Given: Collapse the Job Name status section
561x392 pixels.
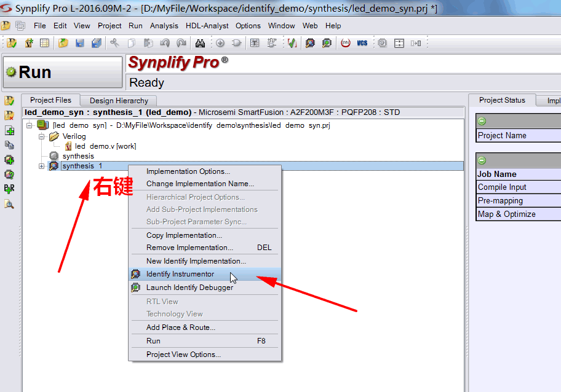Looking at the screenshot, I should point(482,160).
